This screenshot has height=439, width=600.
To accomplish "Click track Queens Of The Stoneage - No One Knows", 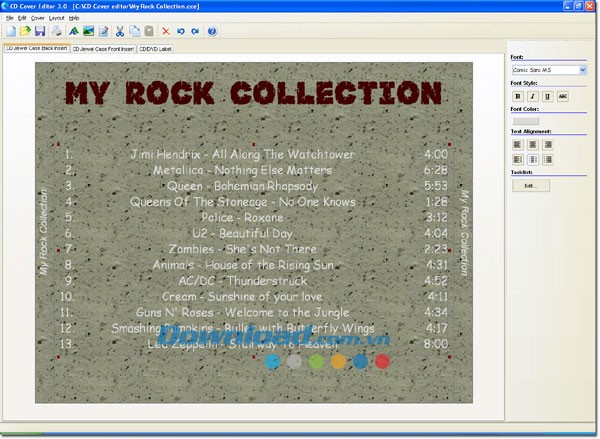I will click(243, 202).
